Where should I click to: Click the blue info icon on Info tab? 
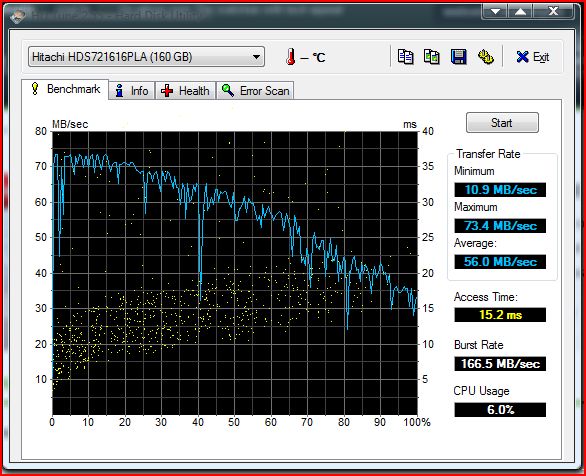(x=120, y=91)
